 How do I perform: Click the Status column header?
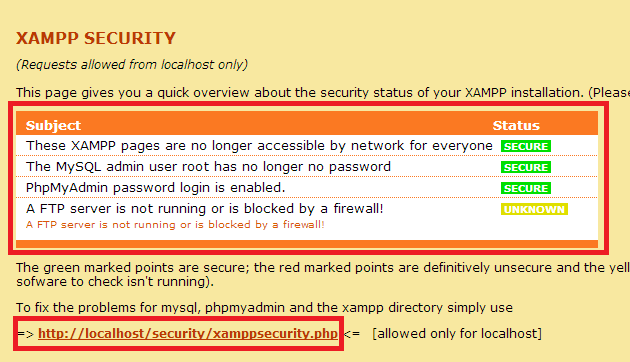[x=516, y=125]
